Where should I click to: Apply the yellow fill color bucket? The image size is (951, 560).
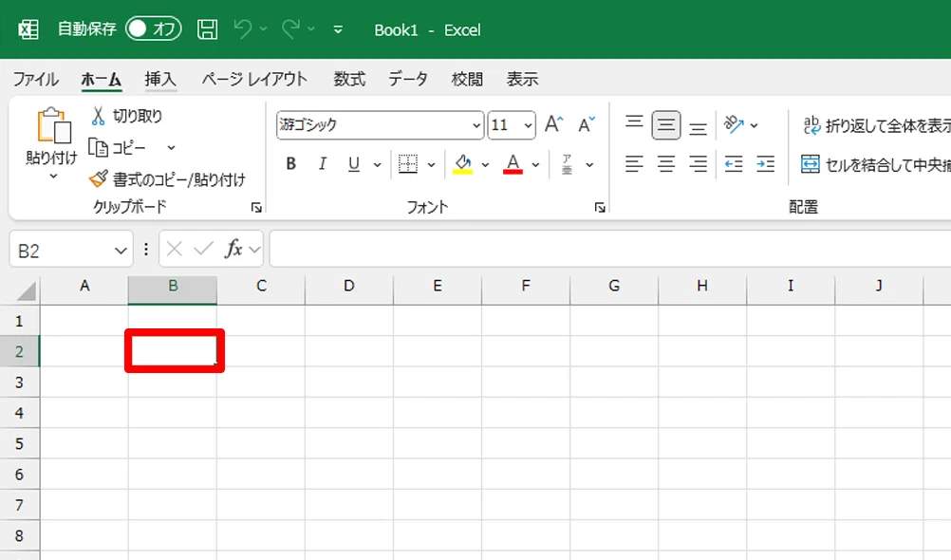pyautogui.click(x=463, y=164)
